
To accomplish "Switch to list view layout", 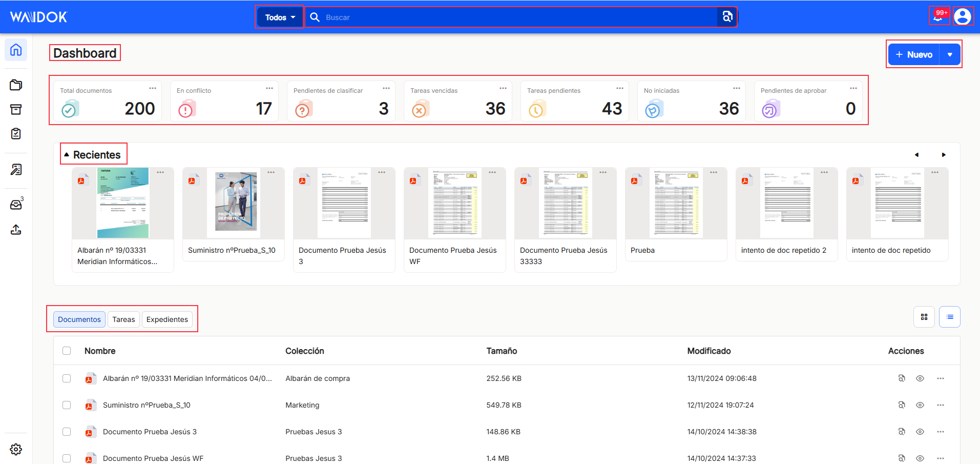I will [950, 317].
